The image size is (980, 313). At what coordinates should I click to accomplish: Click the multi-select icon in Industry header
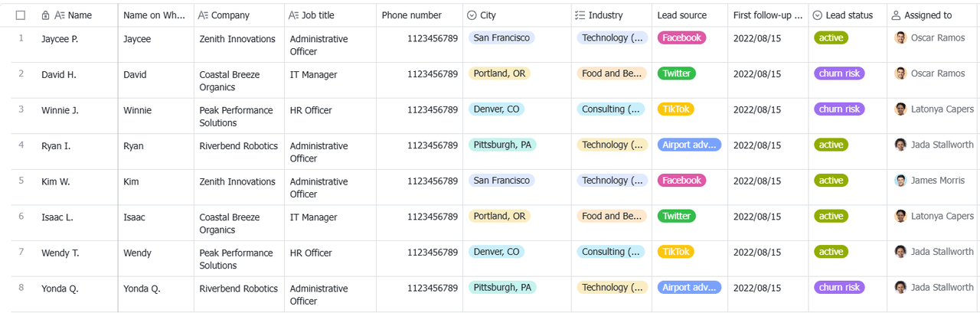pos(580,15)
